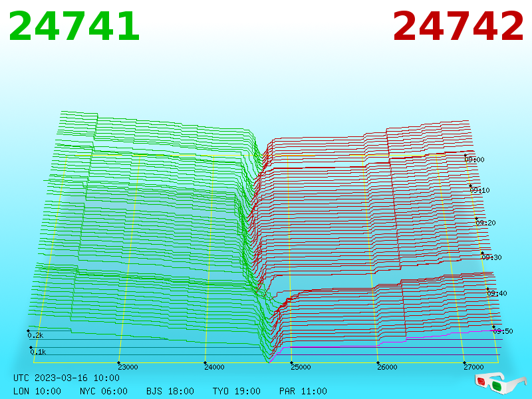Click the NYC 06:00 clock
Image resolution: width=532 pixels, height=399 pixels.
[x=104, y=391]
